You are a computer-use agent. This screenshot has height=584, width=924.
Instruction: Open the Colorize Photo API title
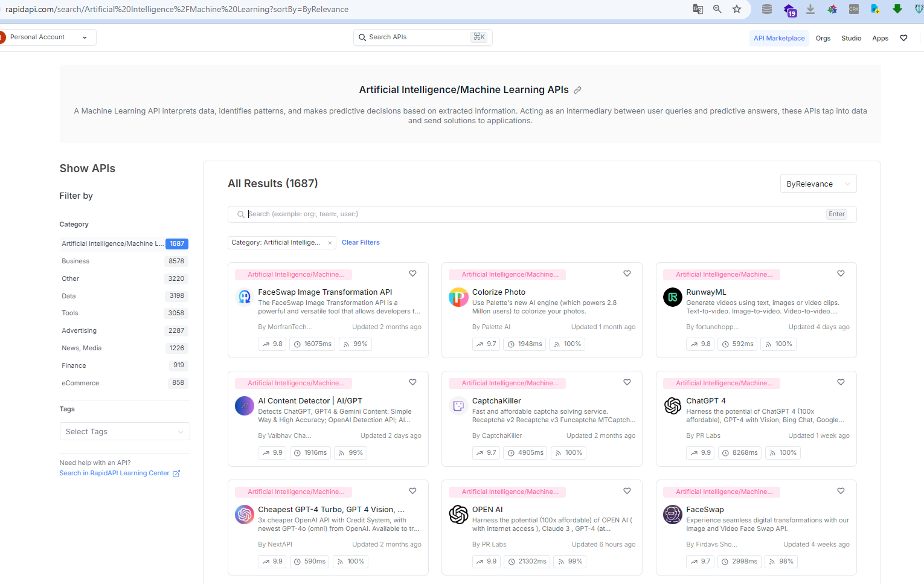(x=499, y=292)
